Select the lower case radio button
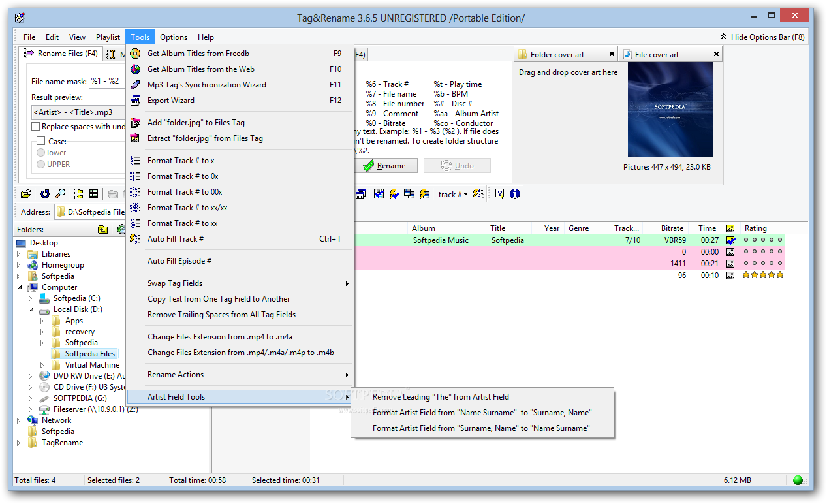 pyautogui.click(x=41, y=153)
